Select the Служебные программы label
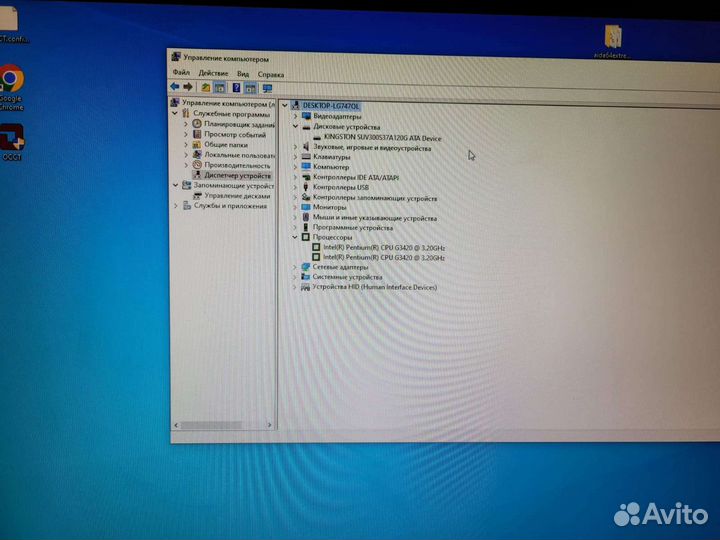Viewport: 720px width, 540px height. 231,113
